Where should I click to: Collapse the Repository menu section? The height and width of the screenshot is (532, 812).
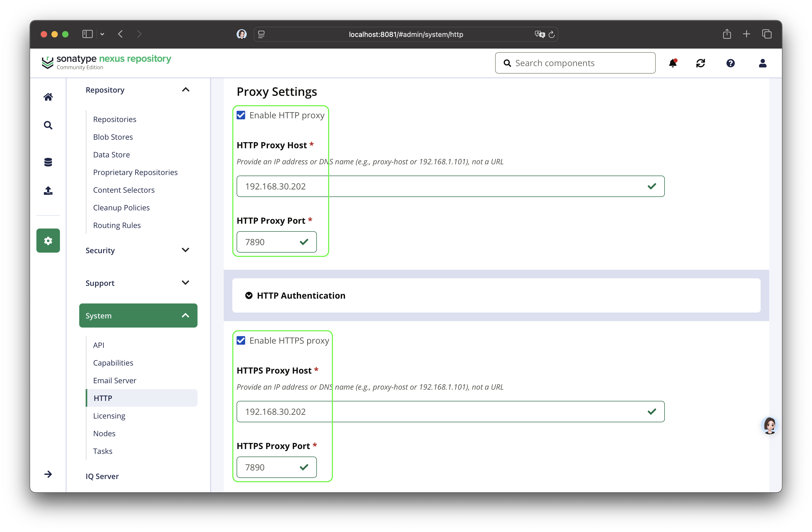[185, 90]
